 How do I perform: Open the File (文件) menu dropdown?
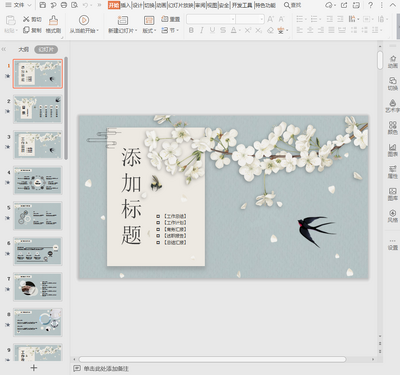[19, 5]
